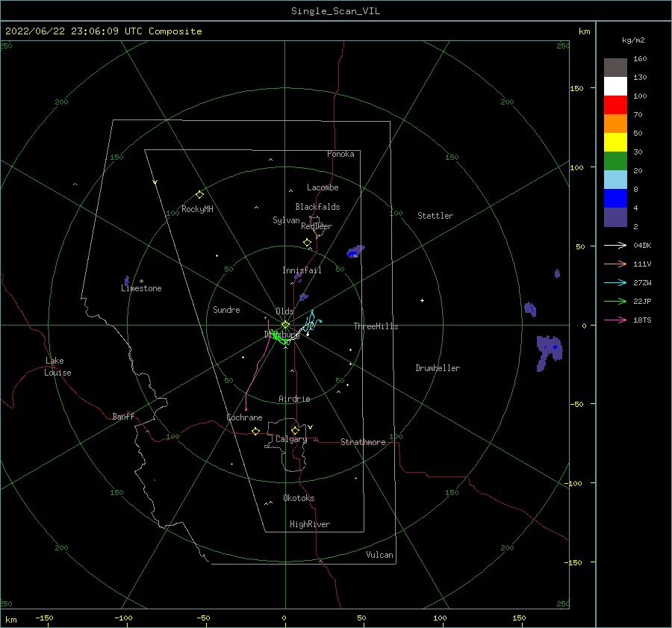This screenshot has height=628, width=672.
Task: Click the large VIL echo north-east of Drumheller
Action: pyautogui.click(x=548, y=352)
